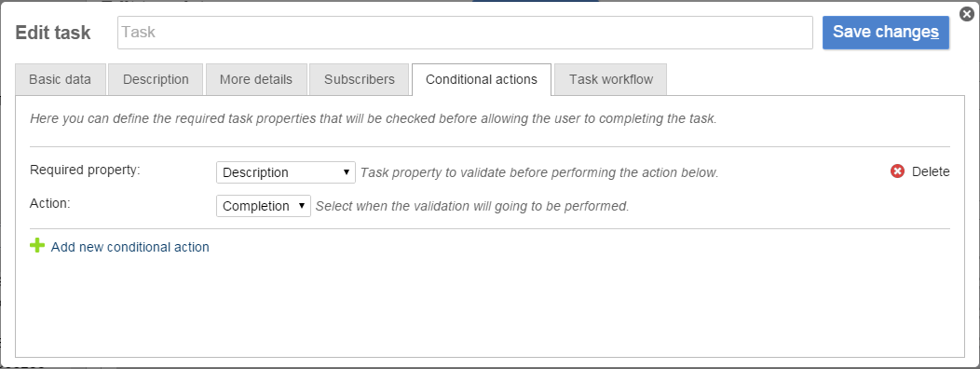Select the Subscribers tab
Image resolution: width=980 pixels, height=369 pixels.
coord(360,79)
